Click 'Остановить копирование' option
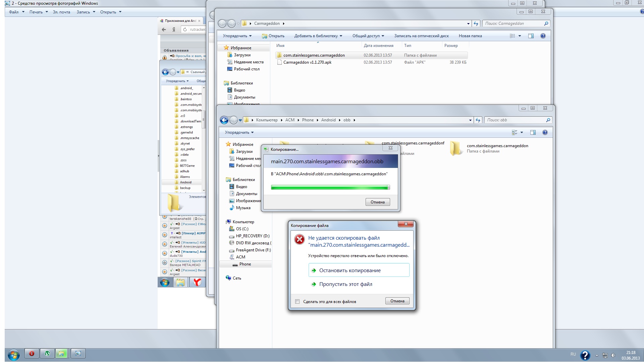The width and height of the screenshot is (644, 362). (x=350, y=270)
